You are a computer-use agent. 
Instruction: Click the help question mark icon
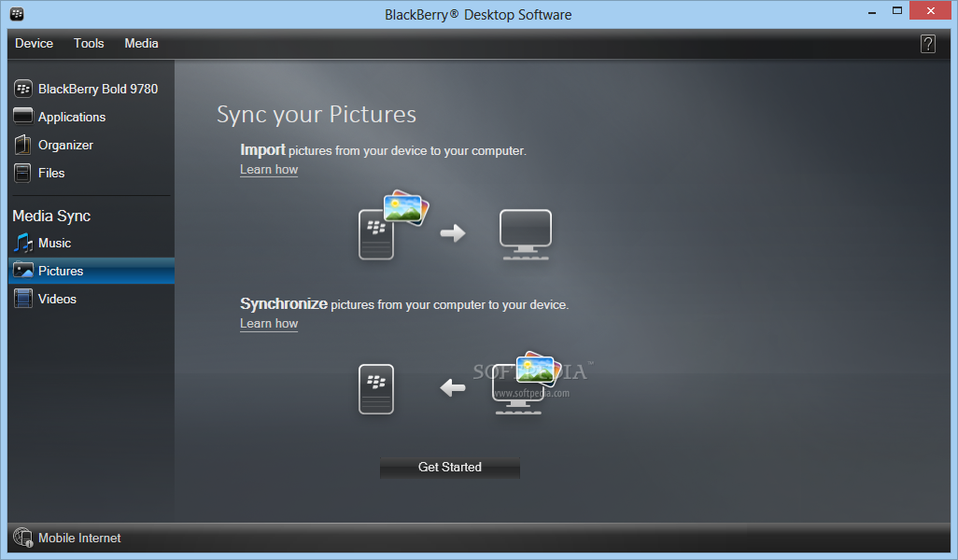point(927,43)
